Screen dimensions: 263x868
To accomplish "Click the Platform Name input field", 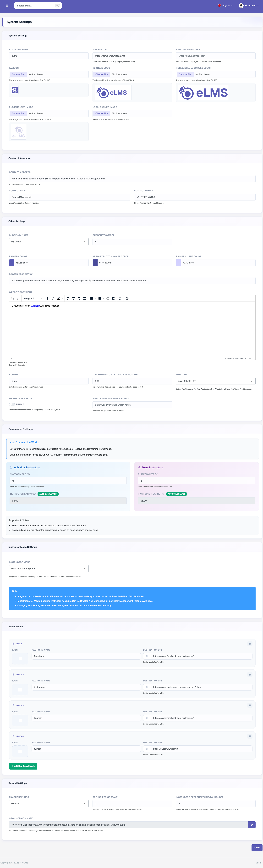I will pos(49,56).
